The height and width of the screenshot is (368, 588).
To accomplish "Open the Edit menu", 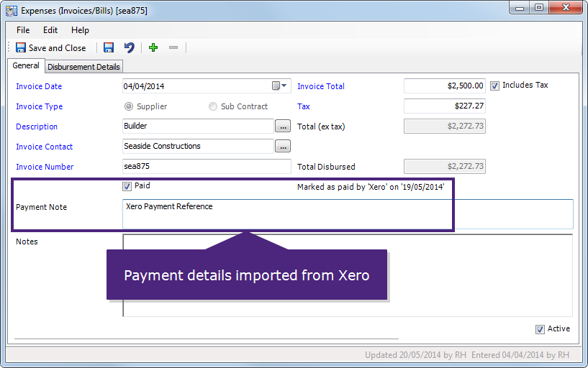I will pyautogui.click(x=50, y=30).
